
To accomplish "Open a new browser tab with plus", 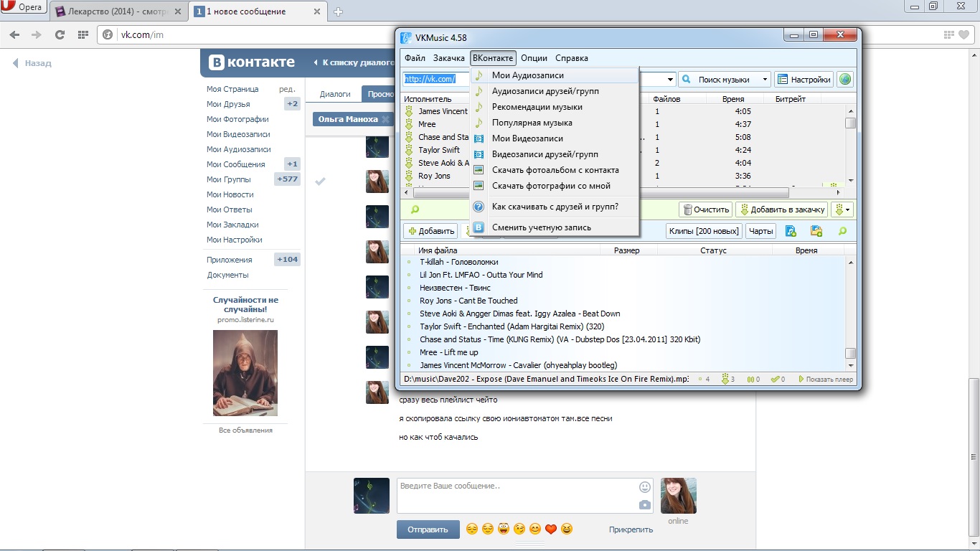I will 339,11.
